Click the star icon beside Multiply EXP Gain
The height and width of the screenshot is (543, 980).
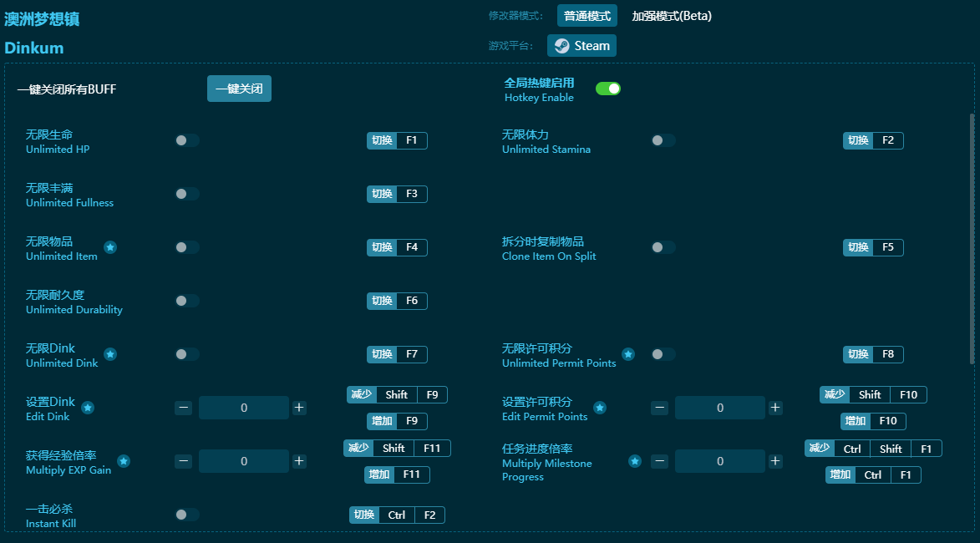[124, 461]
